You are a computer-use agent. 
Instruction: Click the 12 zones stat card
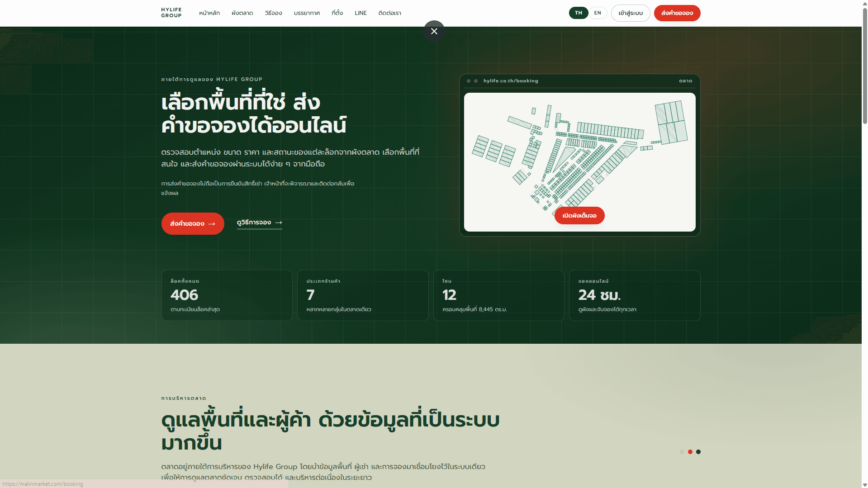[499, 295]
